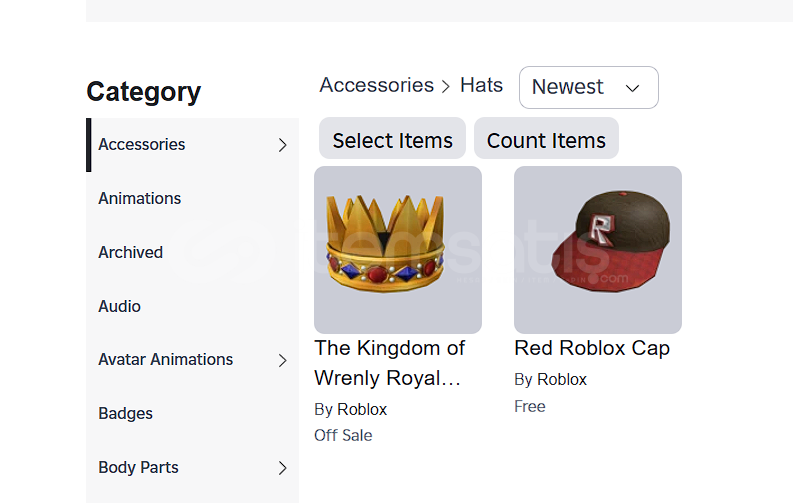Open the Newest sort dropdown
Image resolution: width=795 pixels, height=503 pixels.
click(588, 87)
